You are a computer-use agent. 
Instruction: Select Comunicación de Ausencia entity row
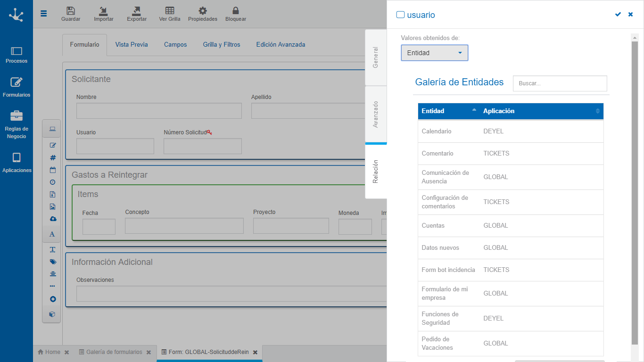point(511,177)
